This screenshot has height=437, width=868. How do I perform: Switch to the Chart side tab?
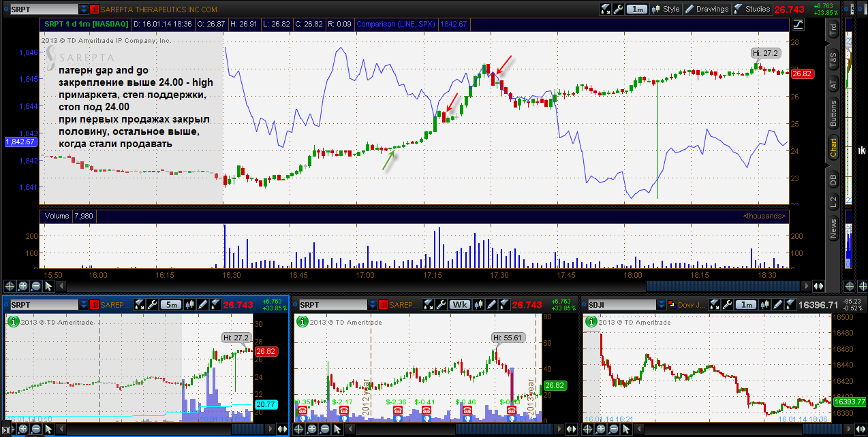pos(833,146)
